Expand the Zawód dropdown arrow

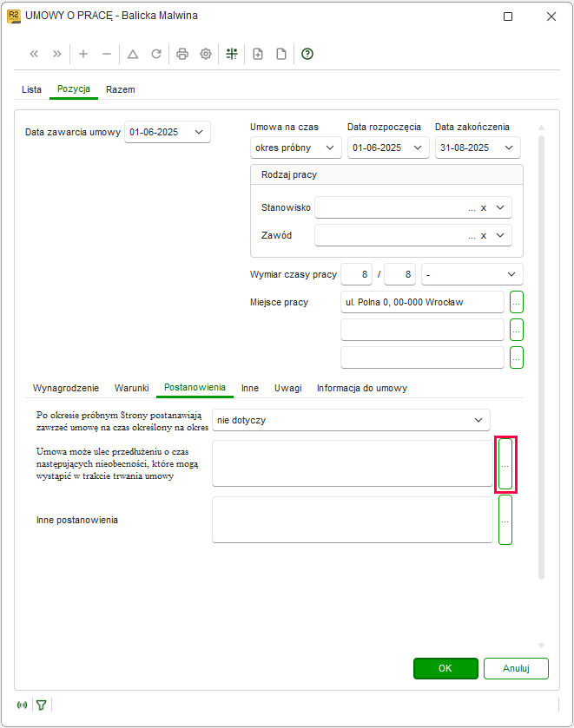(x=500, y=236)
